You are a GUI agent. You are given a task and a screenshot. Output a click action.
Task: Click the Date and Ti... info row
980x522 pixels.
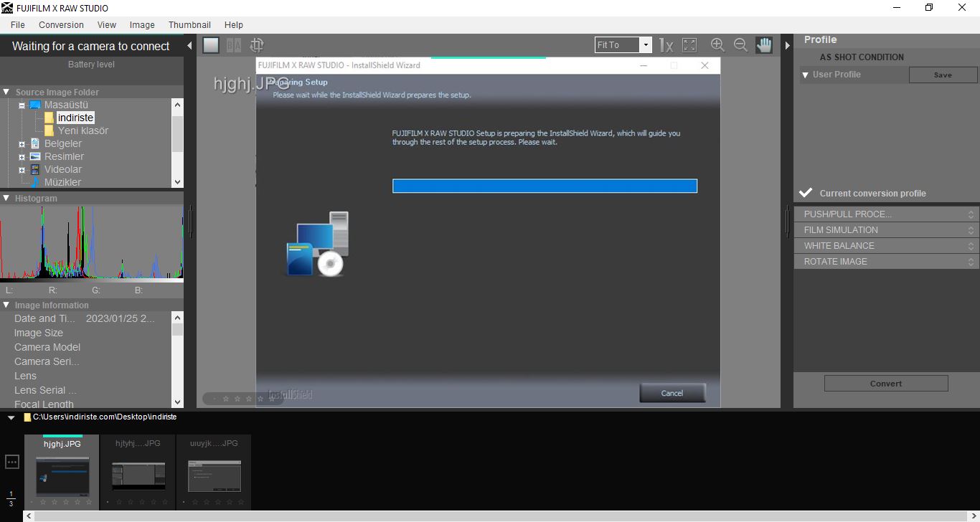[86, 318]
